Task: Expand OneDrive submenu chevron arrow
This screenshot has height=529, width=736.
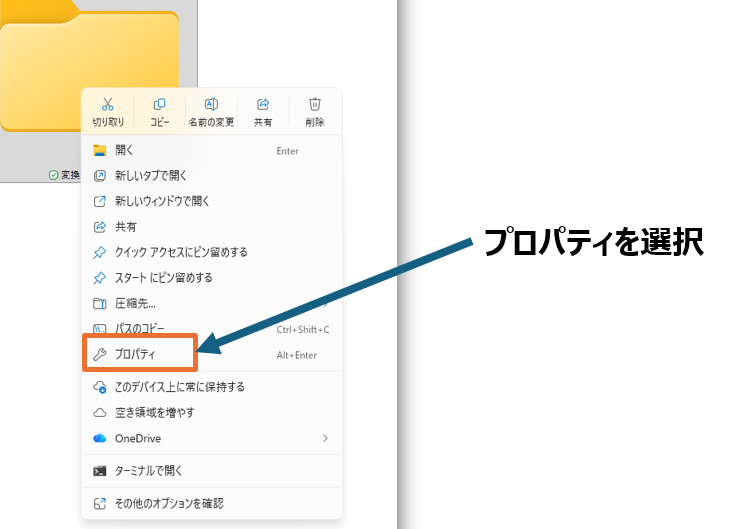Action: [x=325, y=438]
